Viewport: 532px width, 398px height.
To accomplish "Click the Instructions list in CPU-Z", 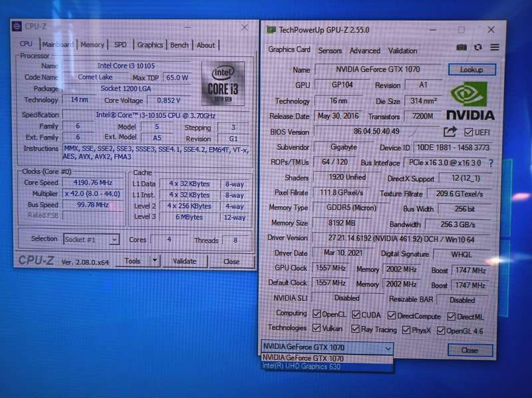I will [x=156, y=153].
